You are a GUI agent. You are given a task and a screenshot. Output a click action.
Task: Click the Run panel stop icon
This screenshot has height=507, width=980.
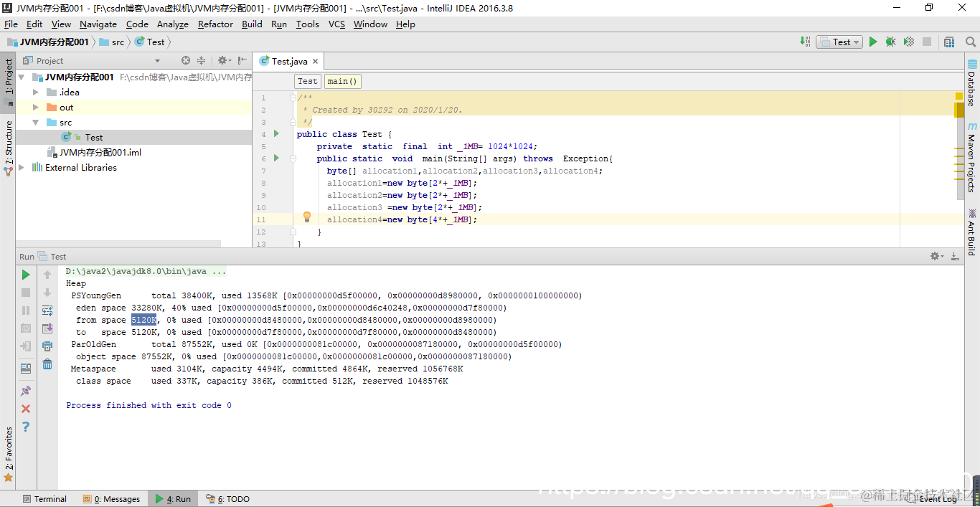26,293
